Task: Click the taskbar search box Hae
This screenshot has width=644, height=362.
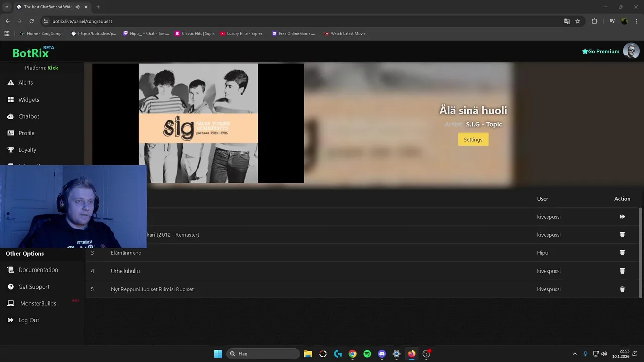Action: 263,354
